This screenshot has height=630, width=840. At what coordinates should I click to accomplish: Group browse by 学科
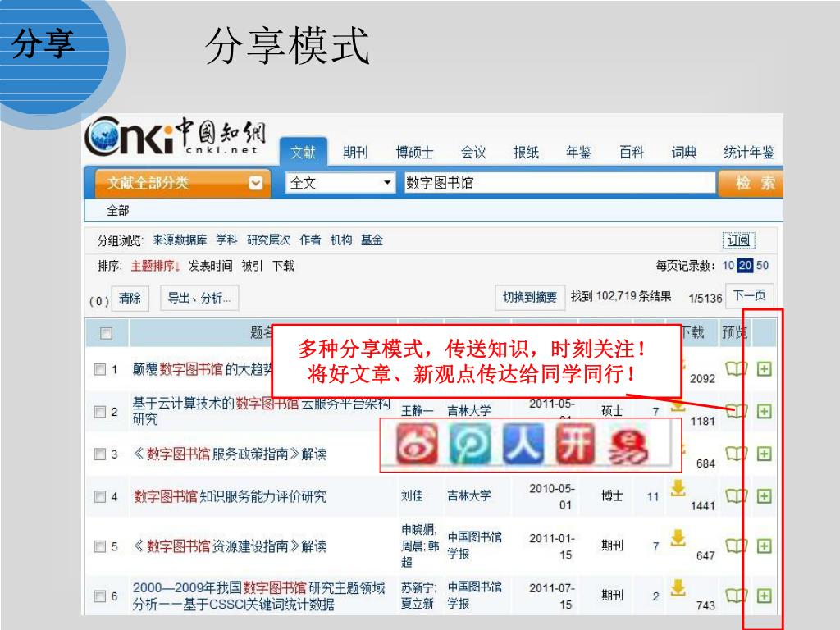pos(226,240)
